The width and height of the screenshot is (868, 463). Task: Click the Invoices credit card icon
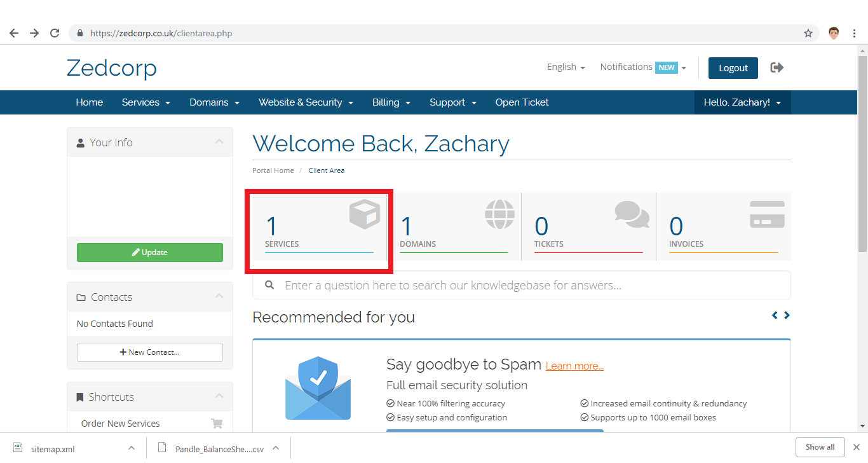[767, 214]
